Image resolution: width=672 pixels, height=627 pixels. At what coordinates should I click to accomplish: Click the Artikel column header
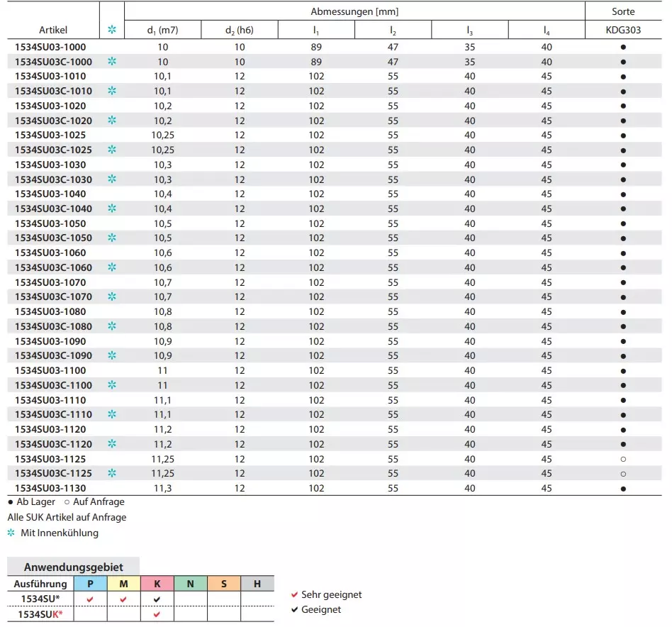(x=55, y=30)
